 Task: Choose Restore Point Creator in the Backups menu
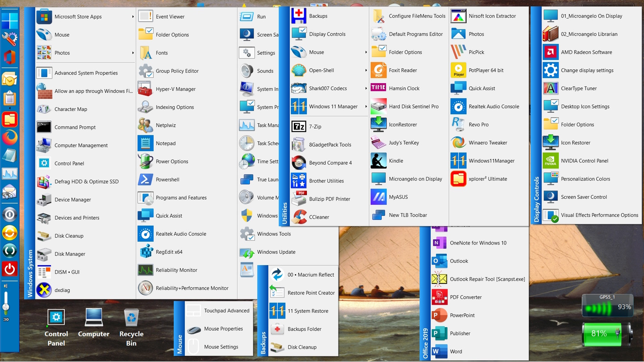(x=311, y=293)
